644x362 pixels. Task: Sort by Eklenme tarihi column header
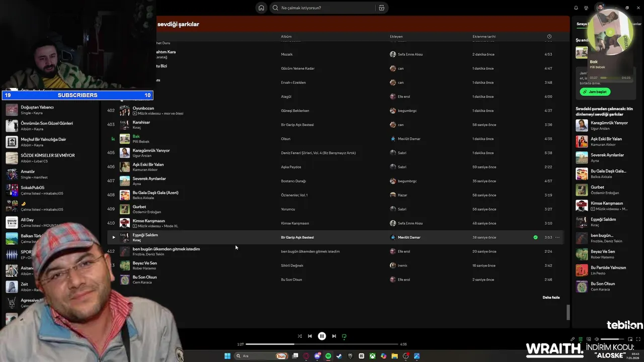pos(484,36)
